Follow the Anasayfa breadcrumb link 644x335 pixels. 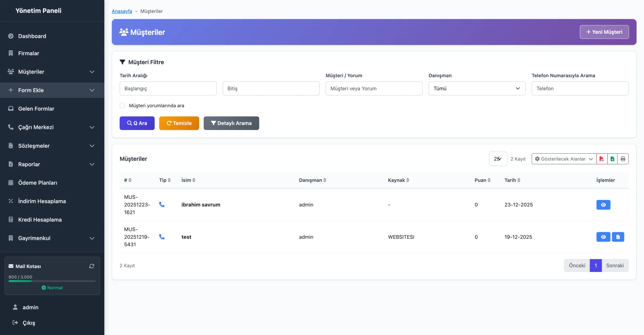point(122,11)
